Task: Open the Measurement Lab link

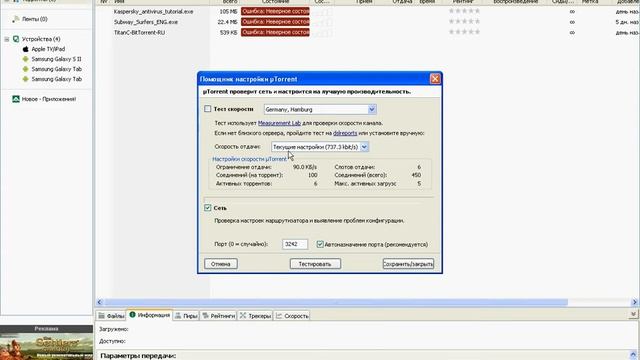Action: 279,123
